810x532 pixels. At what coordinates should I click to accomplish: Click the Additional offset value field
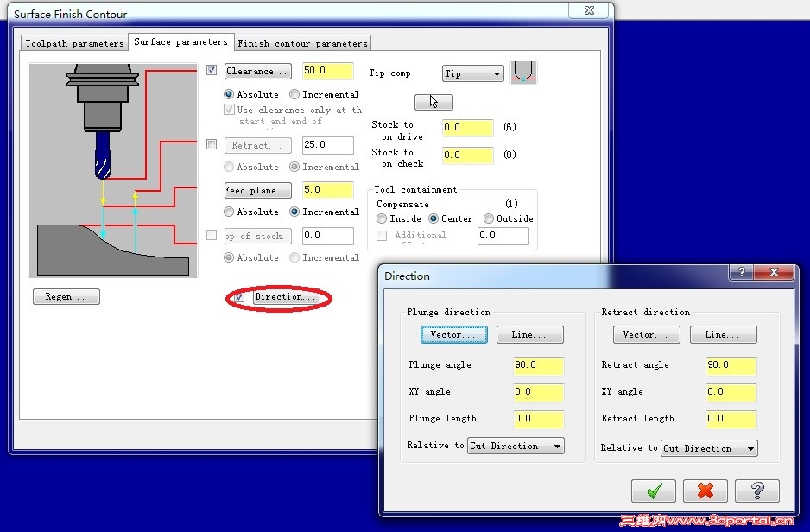503,236
